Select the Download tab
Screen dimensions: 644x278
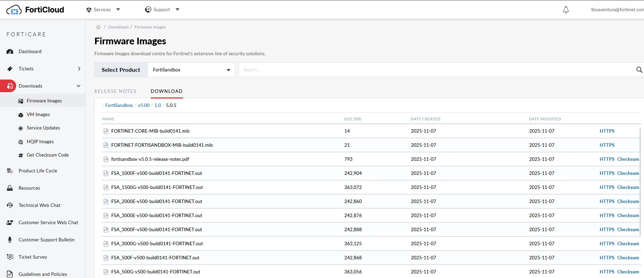click(167, 91)
